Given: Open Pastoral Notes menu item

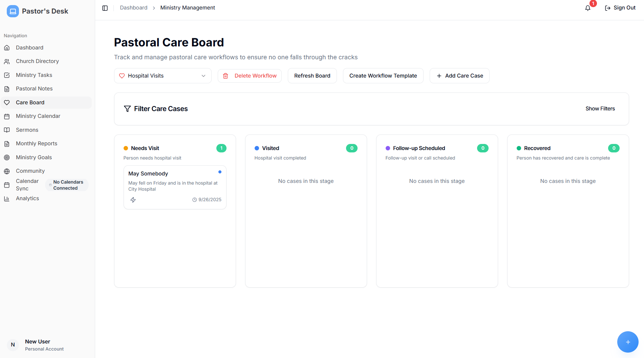Looking at the screenshot, I should coord(34,89).
